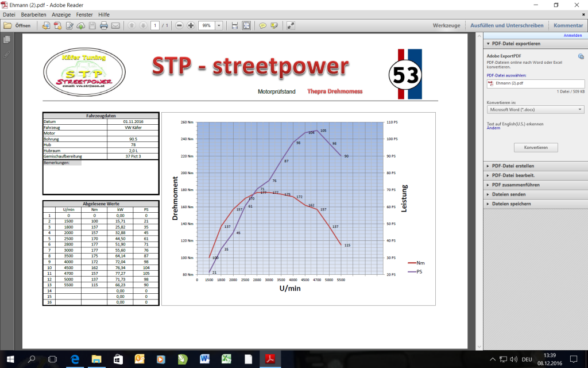Click the document scrollbar down arrow
The image size is (588, 368).
[479, 346]
